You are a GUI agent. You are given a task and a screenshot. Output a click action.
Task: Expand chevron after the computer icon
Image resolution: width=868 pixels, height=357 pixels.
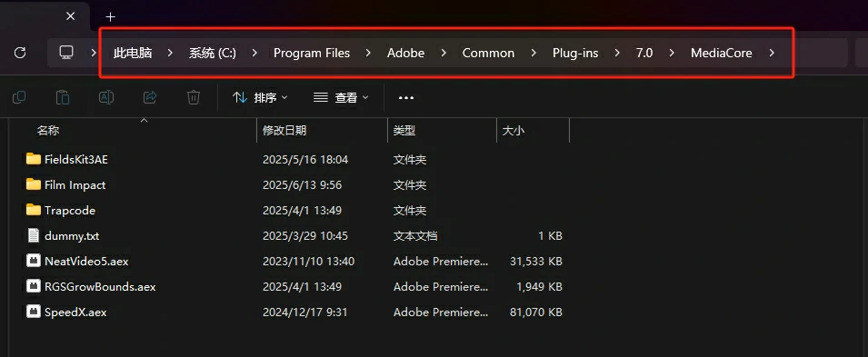(x=93, y=53)
